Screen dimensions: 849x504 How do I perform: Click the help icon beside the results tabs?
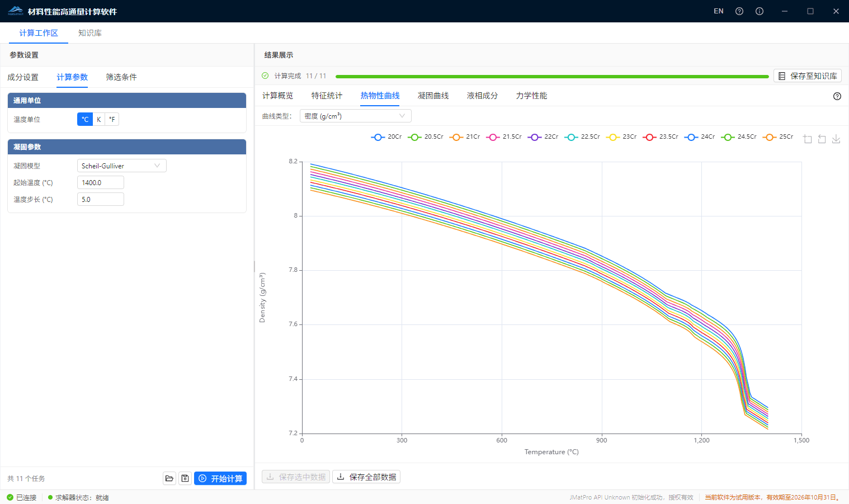point(837,96)
